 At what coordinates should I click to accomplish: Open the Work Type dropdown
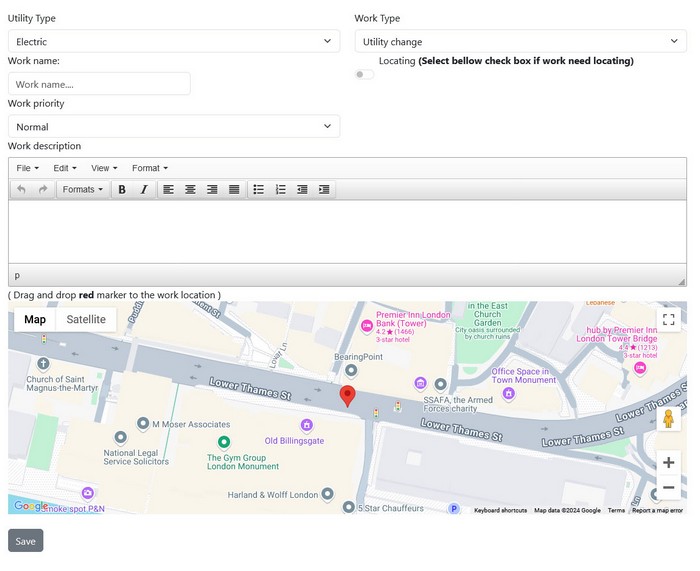(521, 42)
